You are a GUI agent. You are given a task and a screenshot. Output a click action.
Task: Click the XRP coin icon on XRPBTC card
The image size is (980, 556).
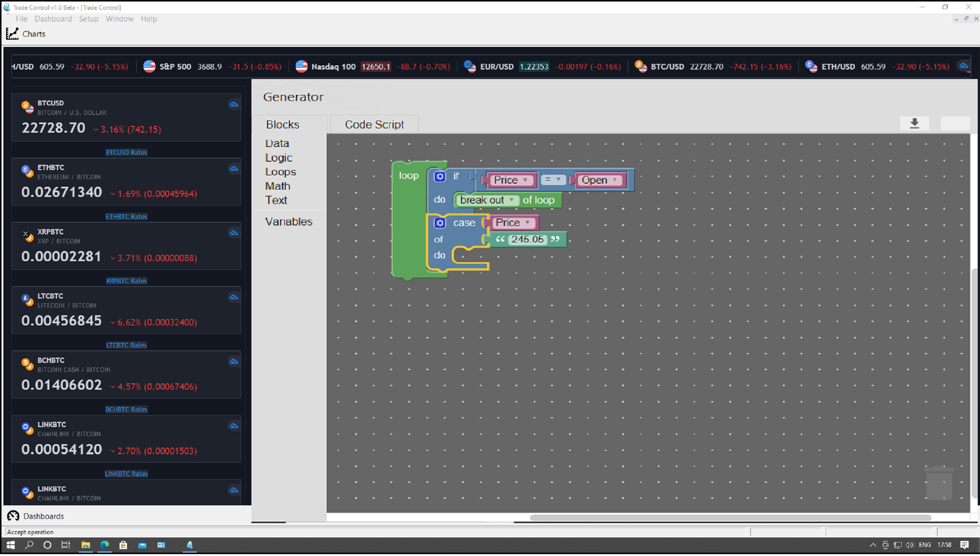click(x=27, y=235)
